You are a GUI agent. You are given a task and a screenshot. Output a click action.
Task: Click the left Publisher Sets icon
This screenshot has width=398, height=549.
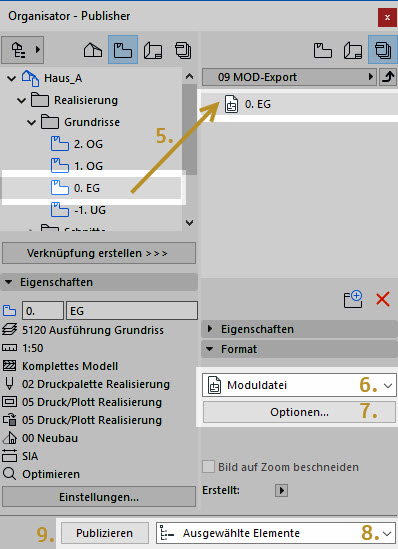pyautogui.click(x=183, y=50)
